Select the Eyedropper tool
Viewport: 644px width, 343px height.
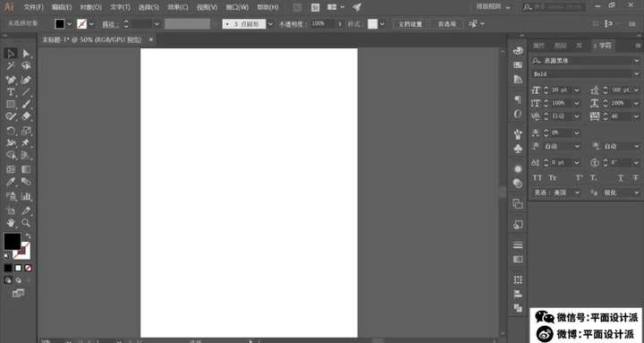pyautogui.click(x=11, y=182)
